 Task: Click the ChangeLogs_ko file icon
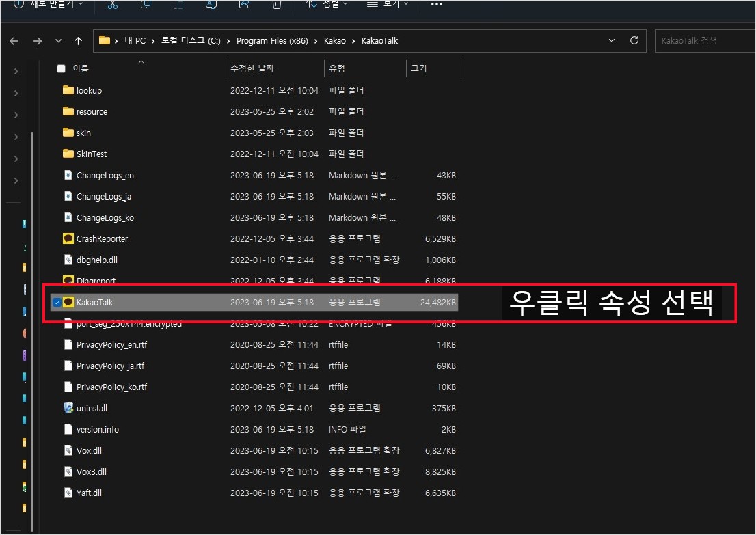[68, 217]
